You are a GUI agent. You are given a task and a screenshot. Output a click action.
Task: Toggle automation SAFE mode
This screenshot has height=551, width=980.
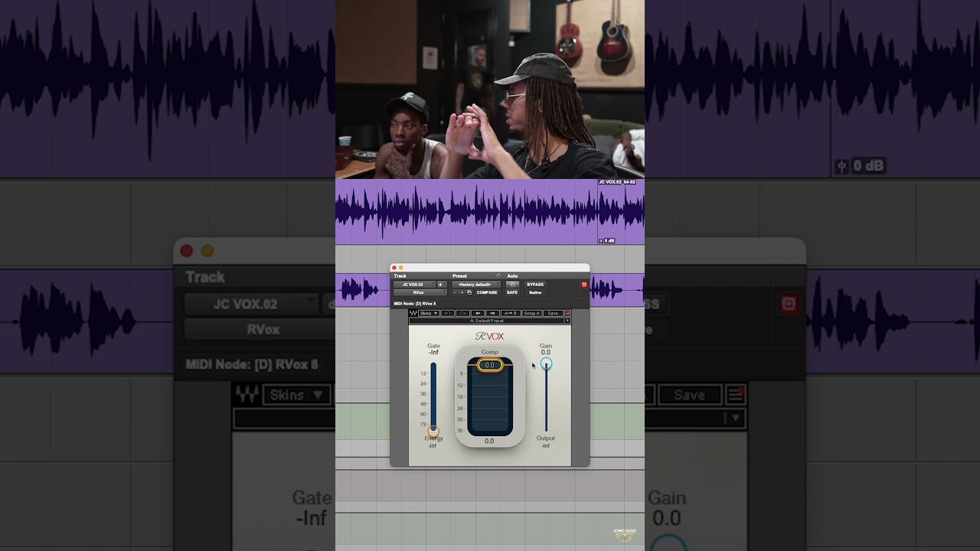click(x=512, y=292)
